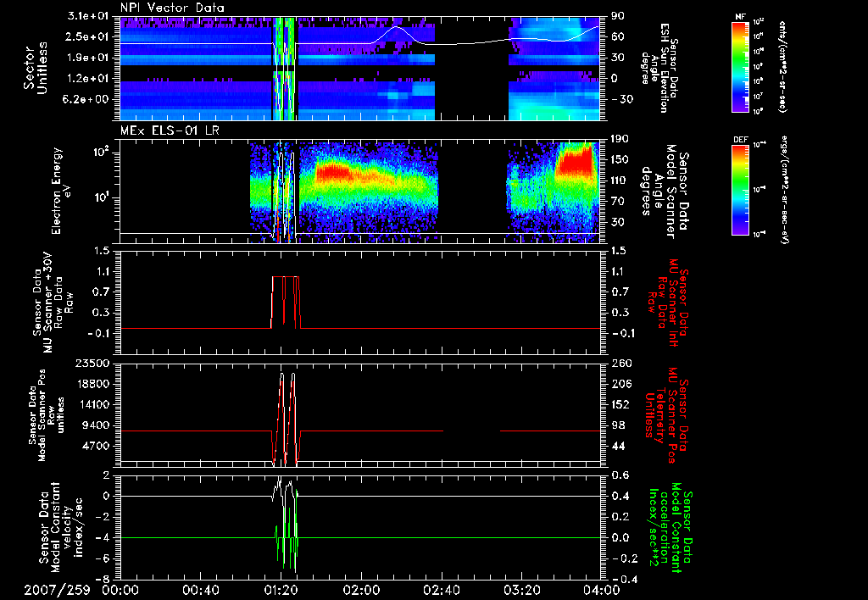Click the "152" telemetry tick value
The height and width of the screenshot is (600, 868).
pyautogui.click(x=620, y=404)
